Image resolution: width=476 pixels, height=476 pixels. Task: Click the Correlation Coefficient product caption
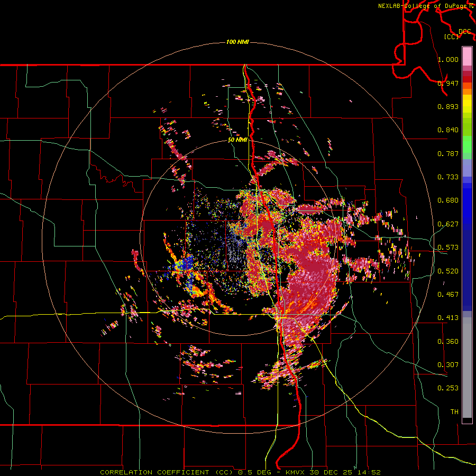coord(240,472)
